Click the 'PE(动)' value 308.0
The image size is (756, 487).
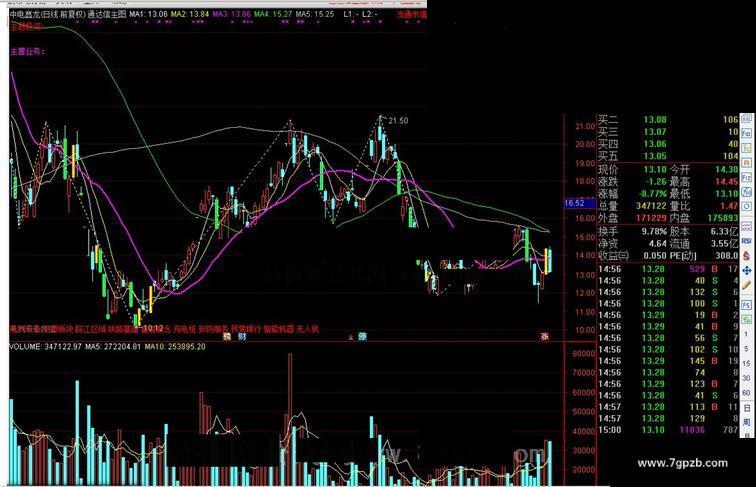[728, 256]
